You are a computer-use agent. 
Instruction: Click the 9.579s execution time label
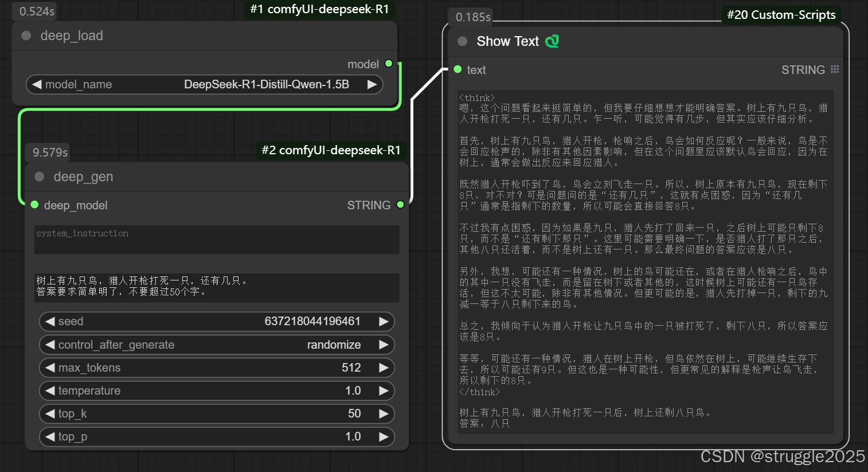(x=50, y=153)
